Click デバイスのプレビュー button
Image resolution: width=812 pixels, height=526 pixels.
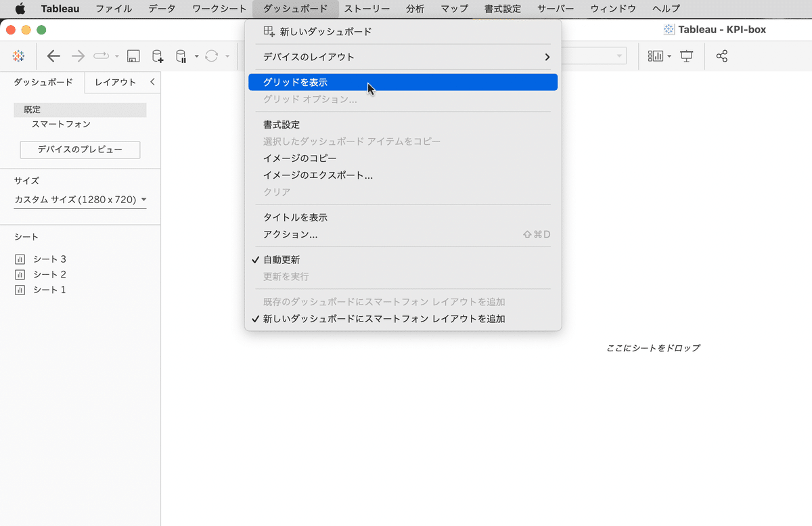[80, 150]
